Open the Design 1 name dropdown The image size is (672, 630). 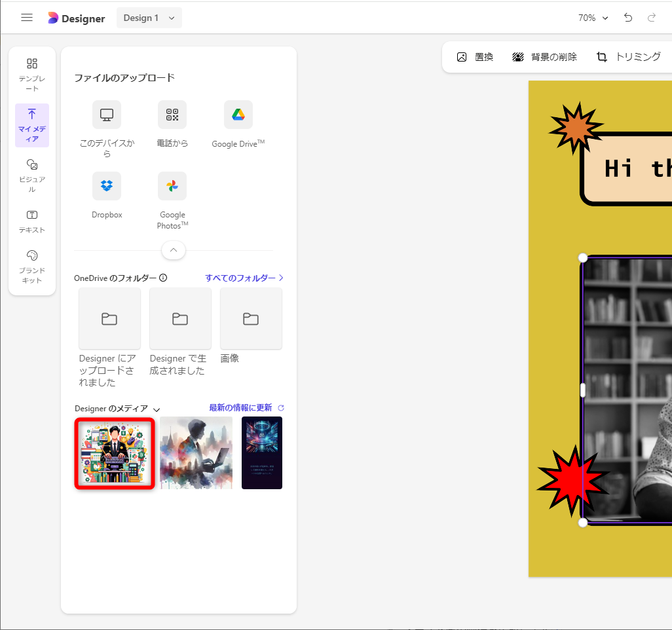pos(149,18)
